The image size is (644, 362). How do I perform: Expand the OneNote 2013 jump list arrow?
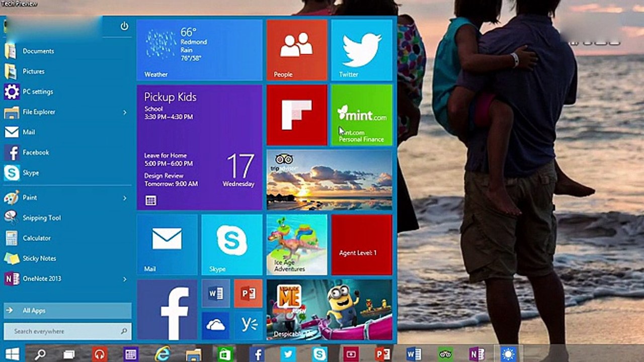click(125, 279)
